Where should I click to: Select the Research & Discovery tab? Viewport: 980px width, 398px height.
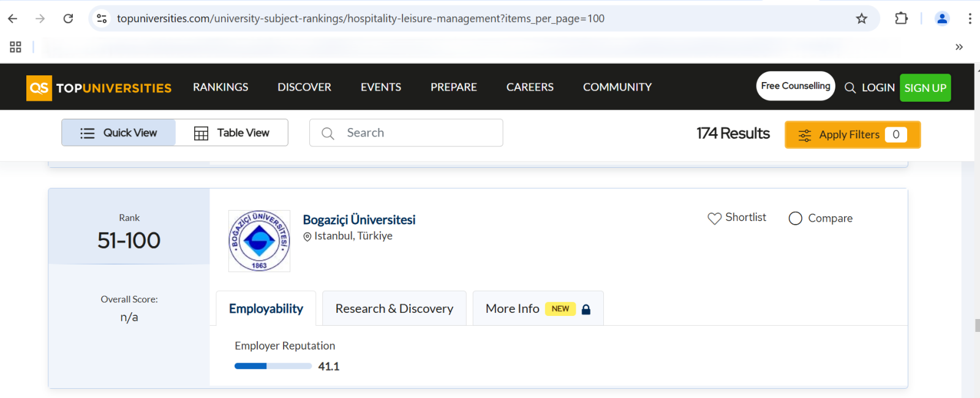(x=394, y=309)
